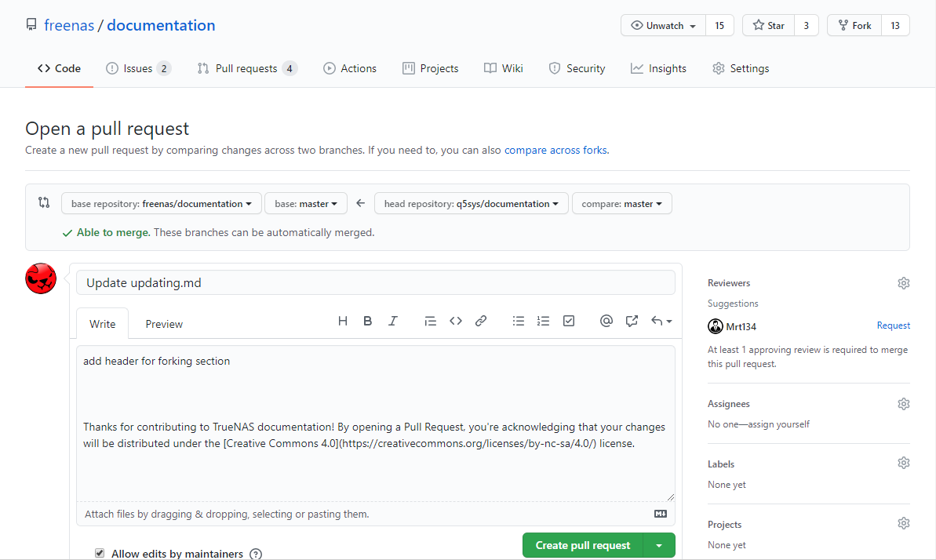Screen dimensions: 936x560
Task: Request review from Mrt134
Action: click(x=893, y=325)
